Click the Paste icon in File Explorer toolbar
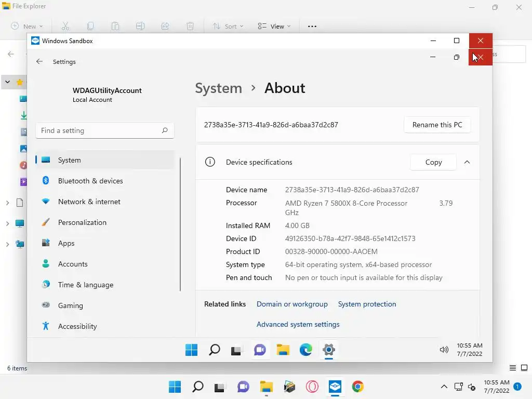Screen dimensions: 532x399 [115, 26]
